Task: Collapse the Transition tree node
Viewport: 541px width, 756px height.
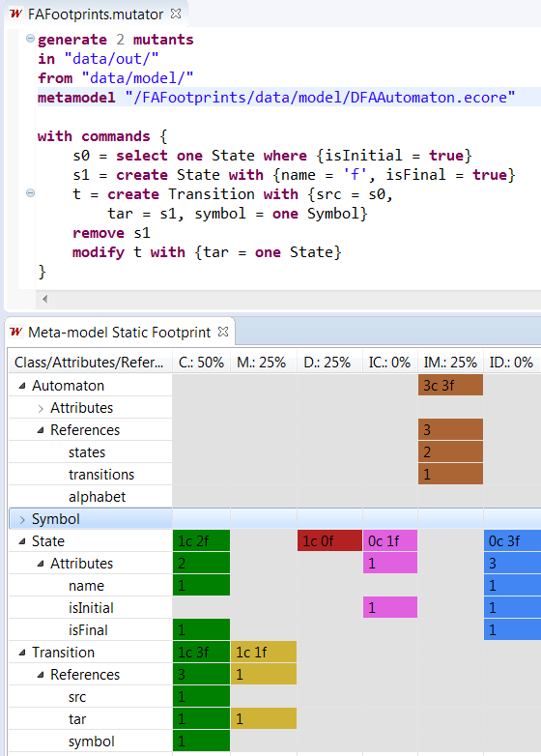Action: pos(22,653)
